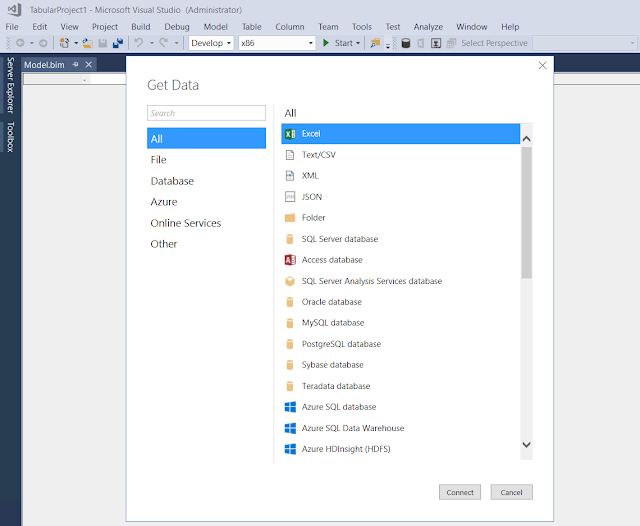Click the Azure HDInsight (HDFS) icon
This screenshot has width=640, height=526.
290,449
